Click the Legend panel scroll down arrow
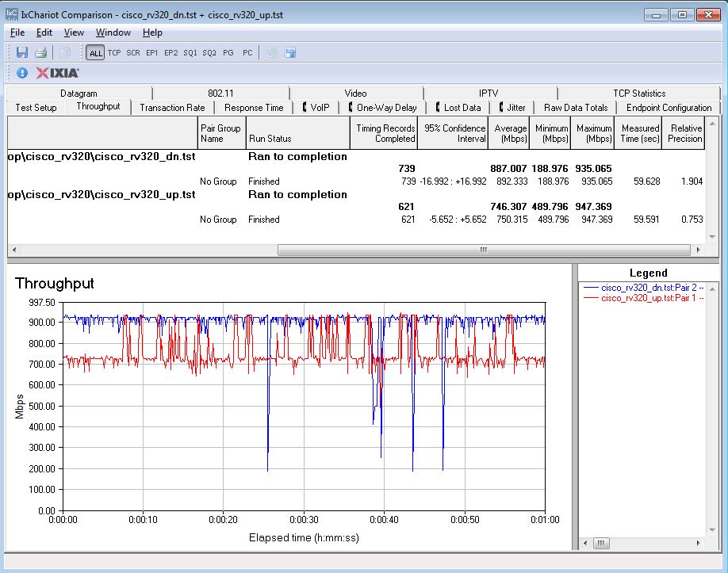This screenshot has height=573, width=728. [x=712, y=530]
